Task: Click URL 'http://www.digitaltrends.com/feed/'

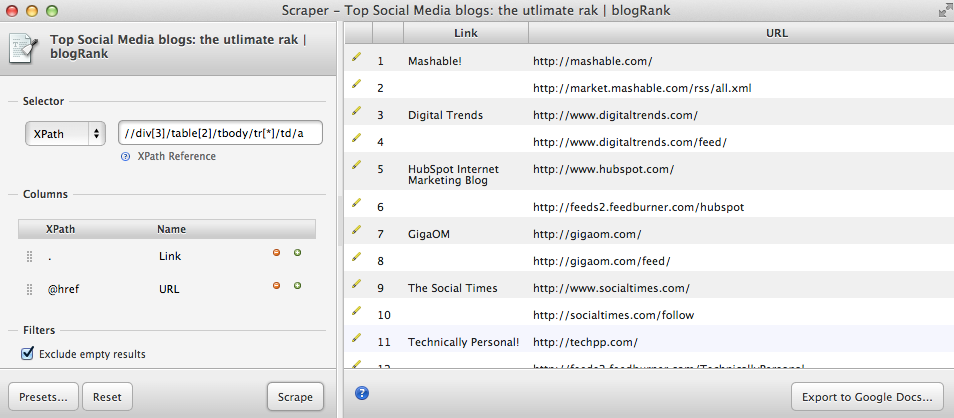Action: pyautogui.click(x=630, y=142)
